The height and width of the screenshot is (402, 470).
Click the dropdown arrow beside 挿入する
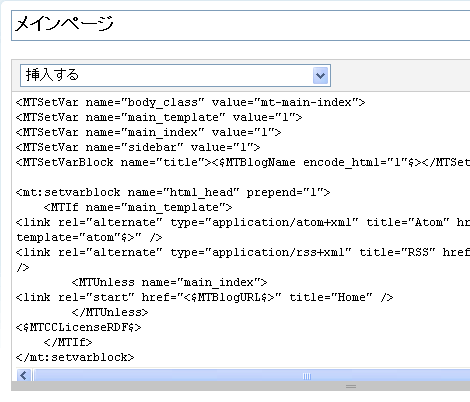pos(321,75)
